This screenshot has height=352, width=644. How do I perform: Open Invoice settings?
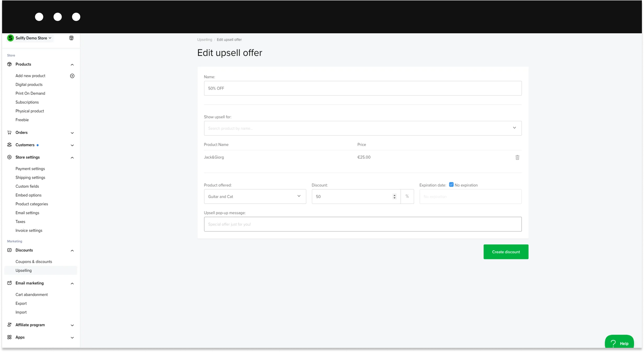[29, 231]
